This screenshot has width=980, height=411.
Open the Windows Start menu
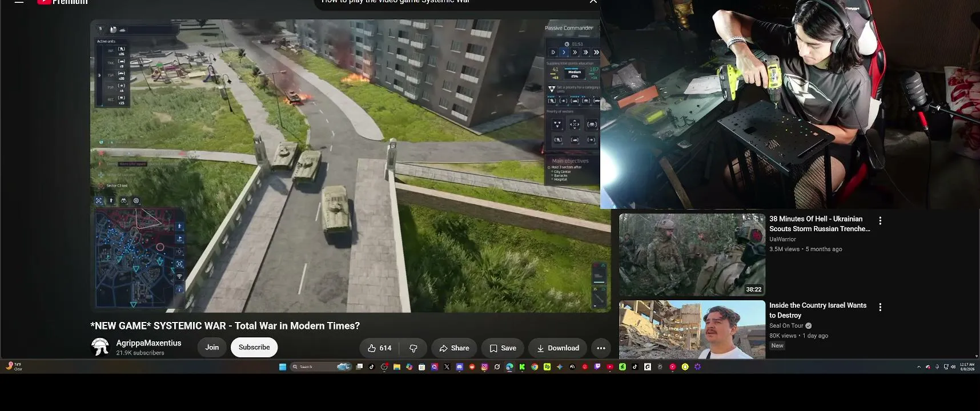(x=283, y=367)
